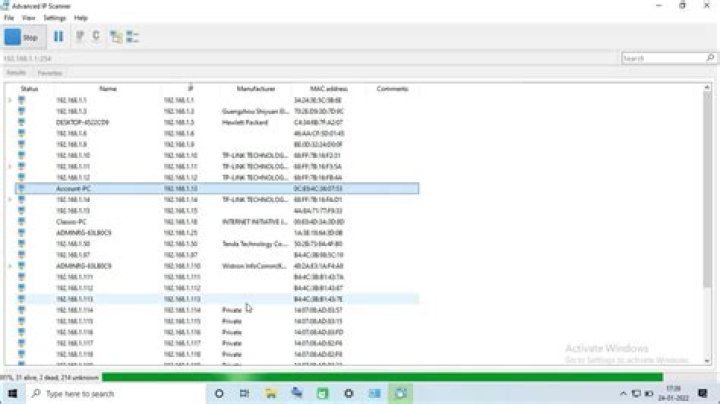Click status icon of Classic-PC row
This screenshot has height=404, width=720.
pyautogui.click(x=21, y=221)
